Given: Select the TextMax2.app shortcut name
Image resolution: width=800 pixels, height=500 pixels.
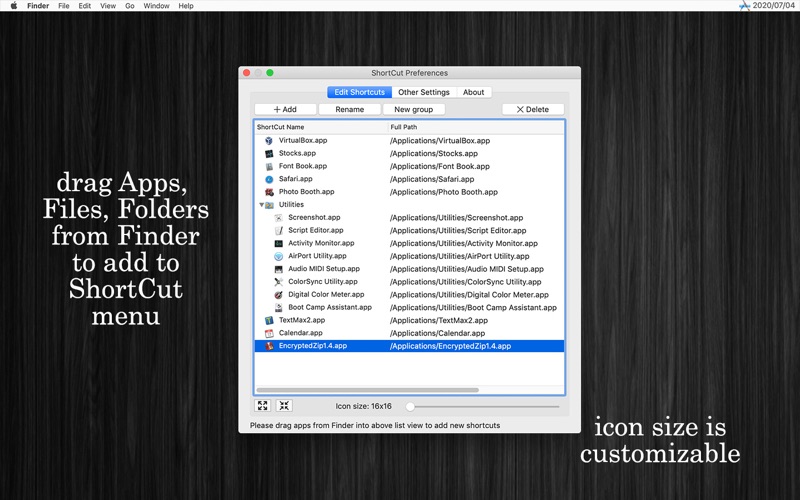Looking at the screenshot, I should click(302, 320).
